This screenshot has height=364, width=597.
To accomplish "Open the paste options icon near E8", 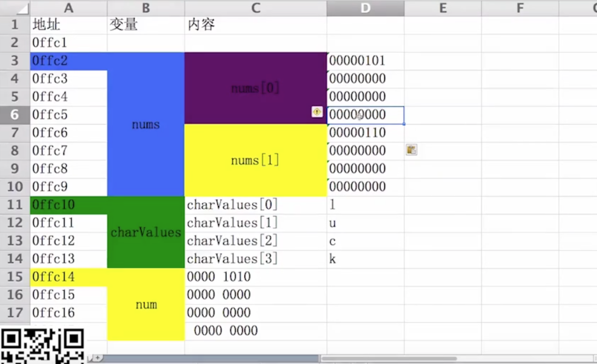I will (411, 150).
